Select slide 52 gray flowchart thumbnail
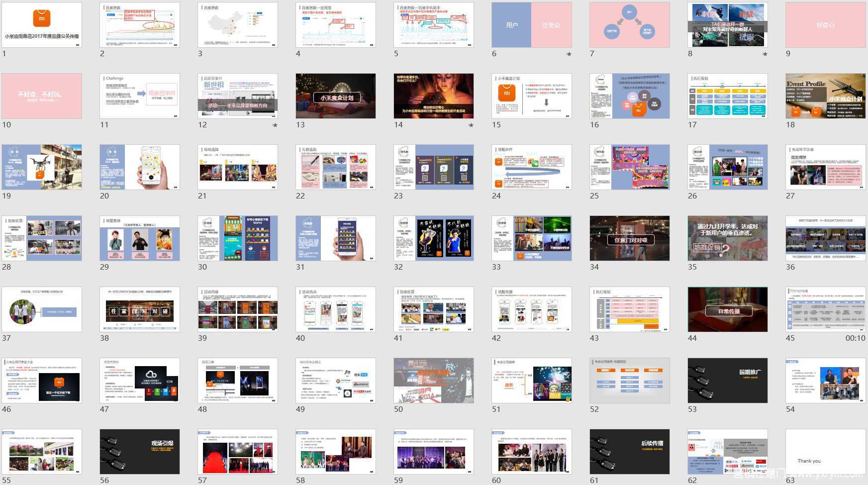Image resolution: width=868 pixels, height=485 pixels. click(630, 381)
